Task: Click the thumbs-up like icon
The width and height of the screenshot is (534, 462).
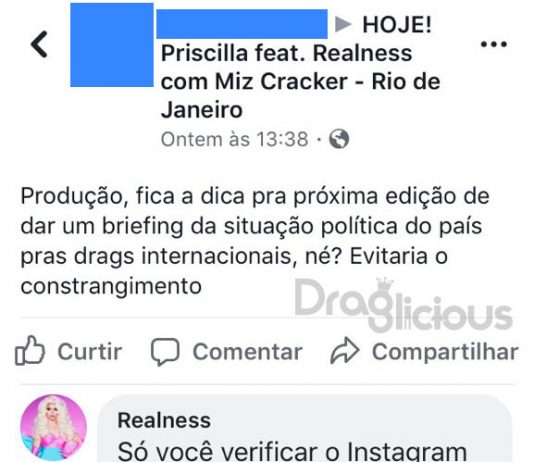Action: click(x=30, y=351)
